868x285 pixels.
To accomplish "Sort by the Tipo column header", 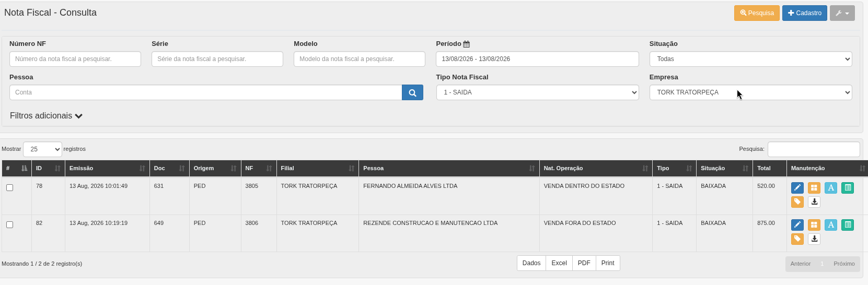I will [674, 168].
